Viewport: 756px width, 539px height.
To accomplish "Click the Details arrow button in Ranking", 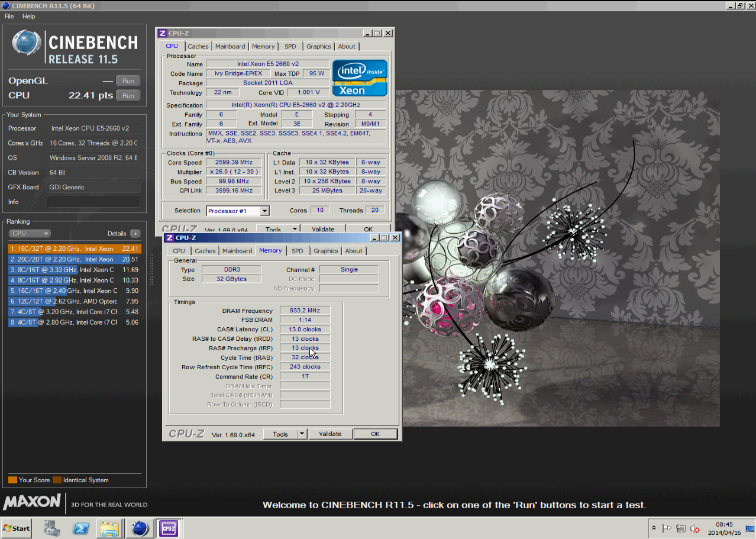I will click(135, 234).
